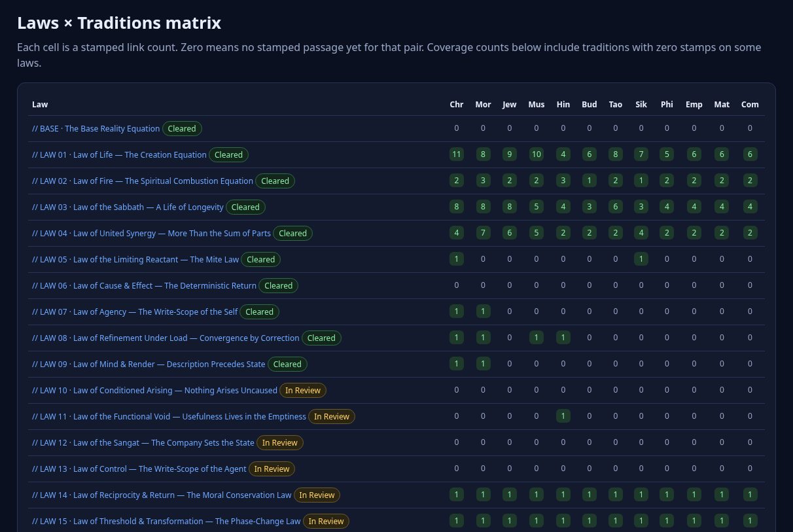
Task: Click the 10 cell in LAW 01 Mus column
Action: click(537, 154)
